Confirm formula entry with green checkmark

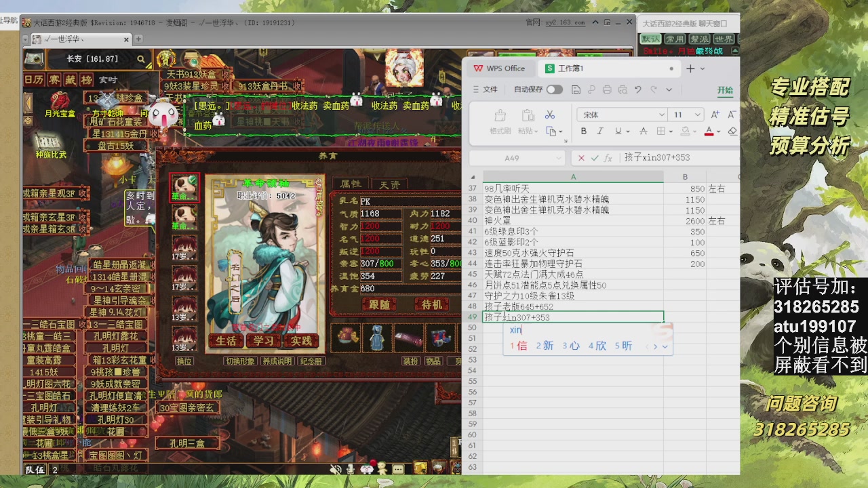[595, 158]
